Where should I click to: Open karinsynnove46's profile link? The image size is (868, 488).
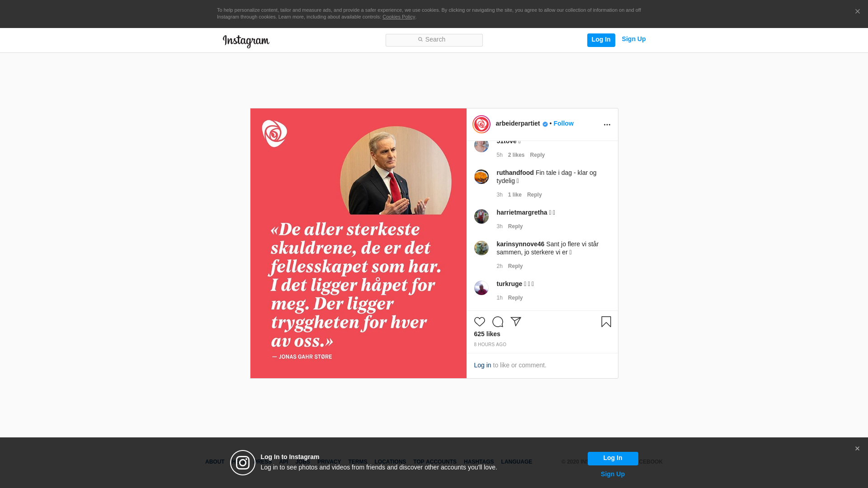click(520, 244)
